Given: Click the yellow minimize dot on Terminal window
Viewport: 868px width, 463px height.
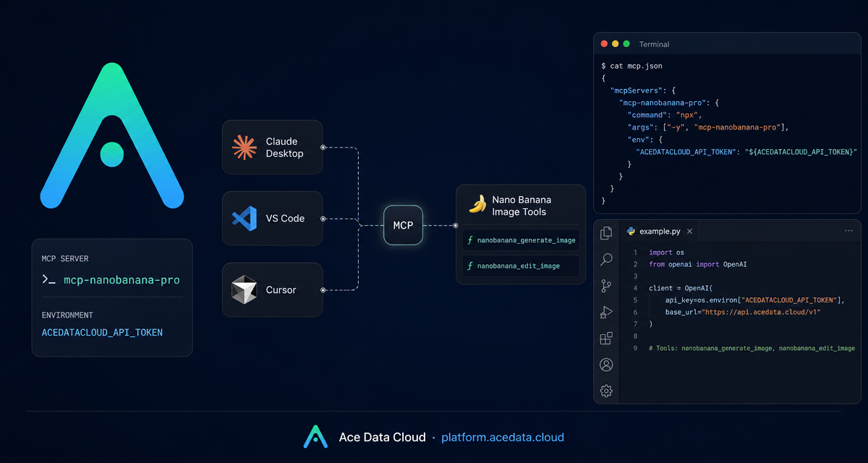Looking at the screenshot, I should pos(616,44).
